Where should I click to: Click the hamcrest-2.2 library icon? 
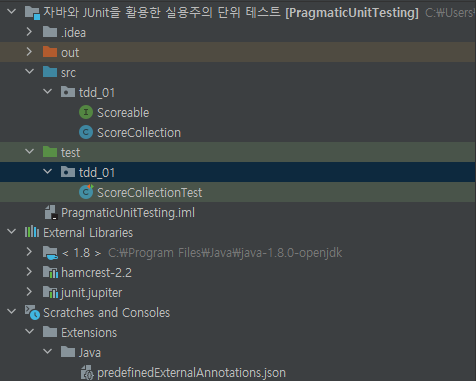[51, 273]
